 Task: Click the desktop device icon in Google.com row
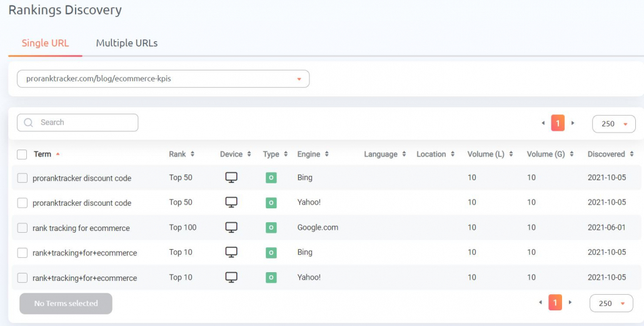(x=231, y=227)
